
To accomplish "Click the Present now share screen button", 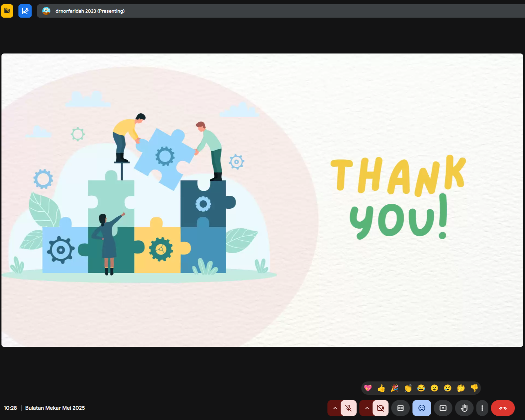I will (x=443, y=408).
